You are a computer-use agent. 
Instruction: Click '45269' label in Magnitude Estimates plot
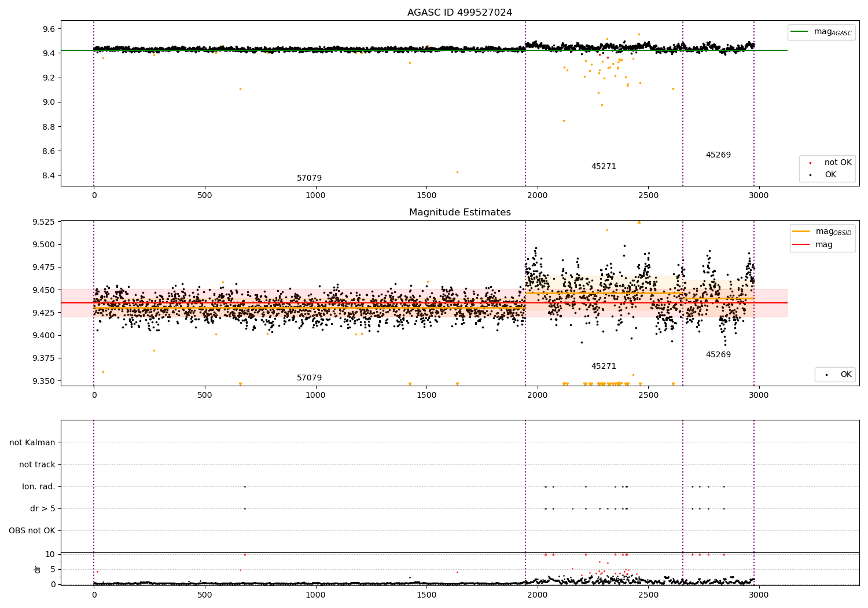(x=718, y=355)
